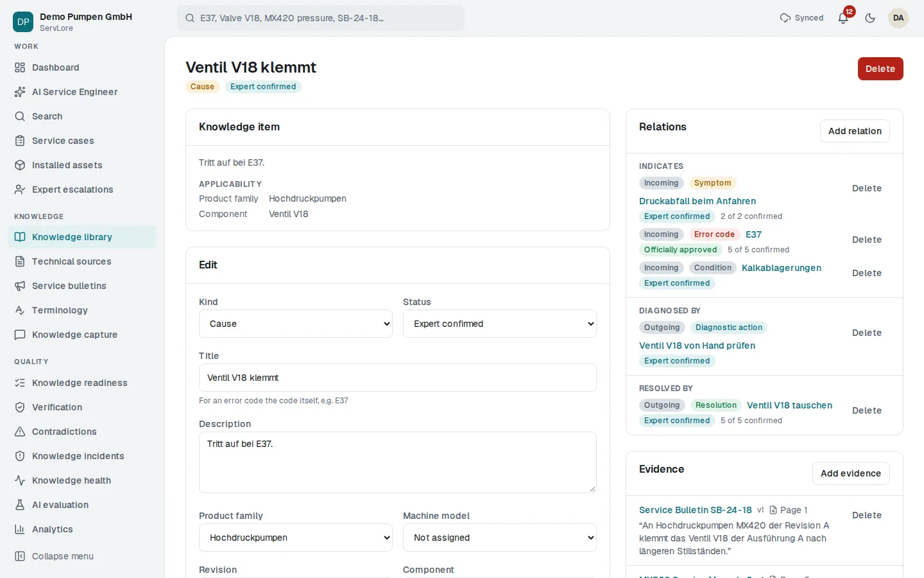
Task: Click the Service cases clipboard icon
Action: (20, 141)
